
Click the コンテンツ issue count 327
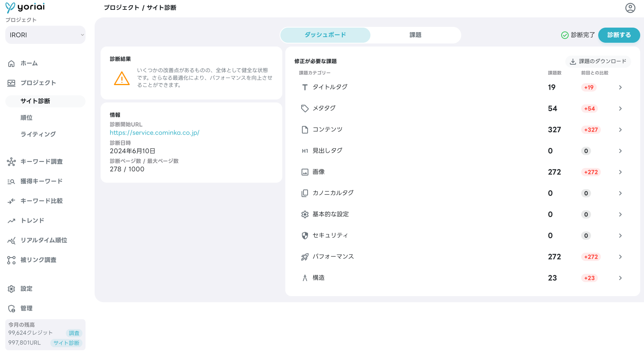coord(554,130)
